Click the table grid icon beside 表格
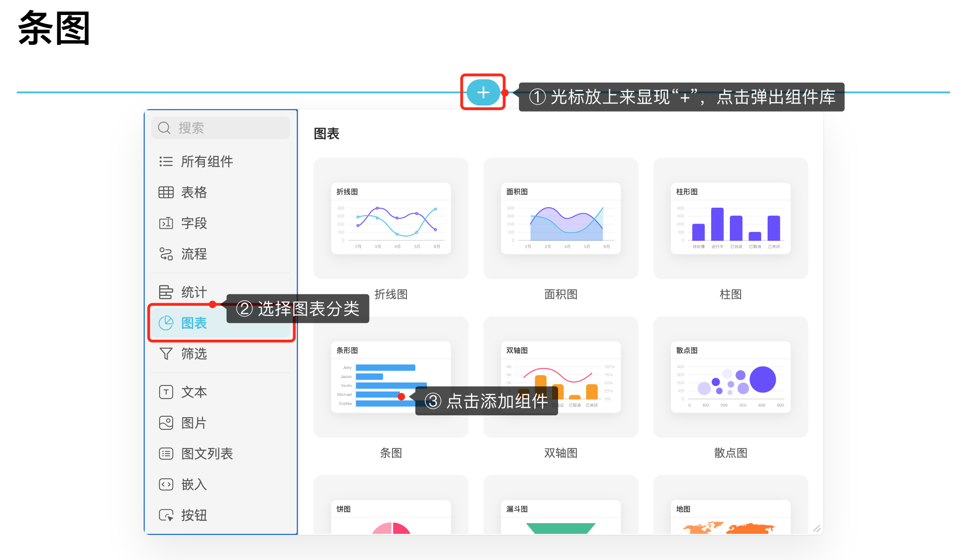Image resolution: width=966 pixels, height=560 pixels. (166, 192)
